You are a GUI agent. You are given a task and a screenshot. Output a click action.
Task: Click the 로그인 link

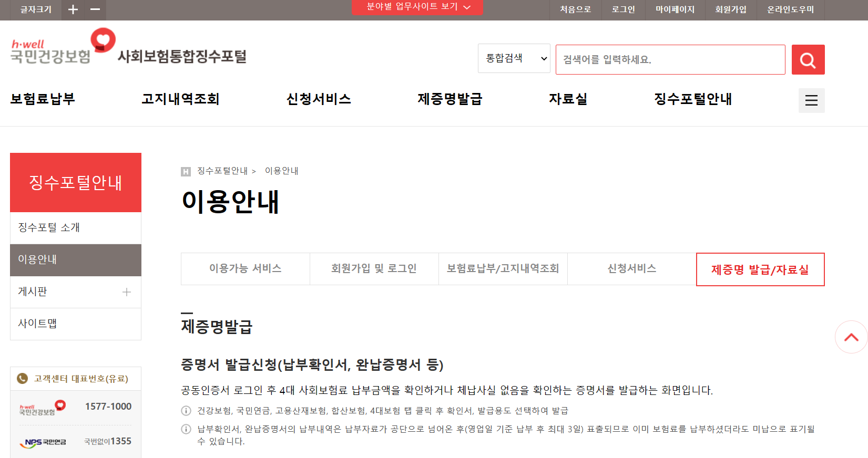point(624,9)
